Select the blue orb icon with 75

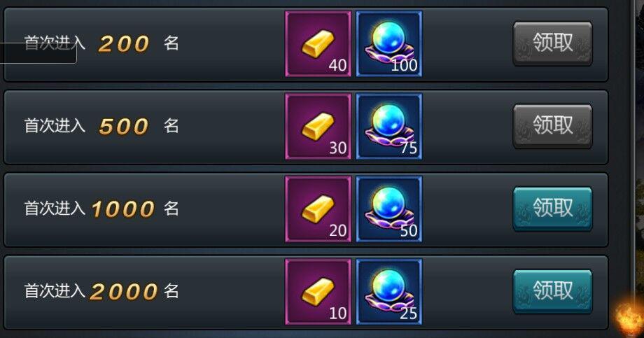pyautogui.click(x=389, y=126)
